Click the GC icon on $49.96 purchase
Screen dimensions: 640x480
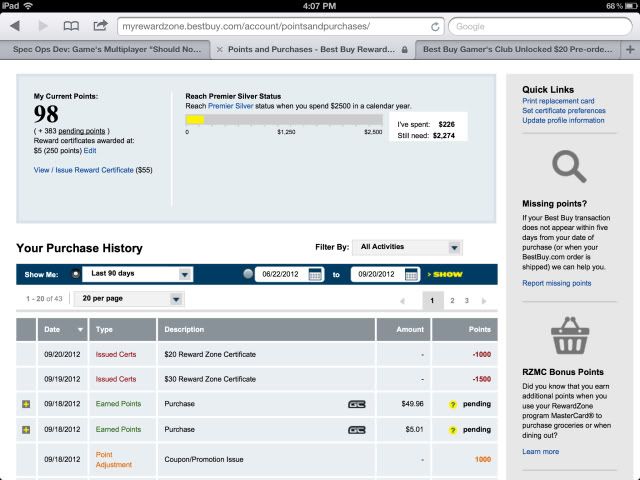(356, 404)
